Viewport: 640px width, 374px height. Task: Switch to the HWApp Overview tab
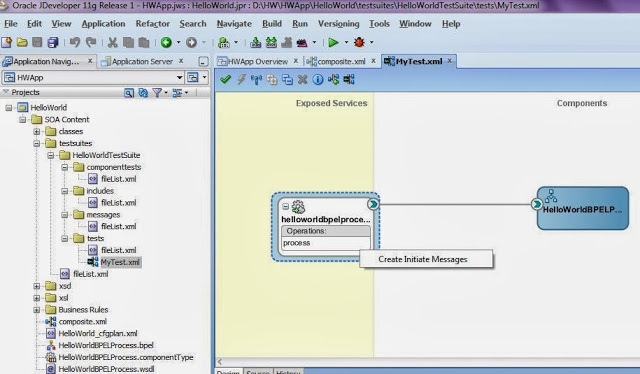point(258,62)
